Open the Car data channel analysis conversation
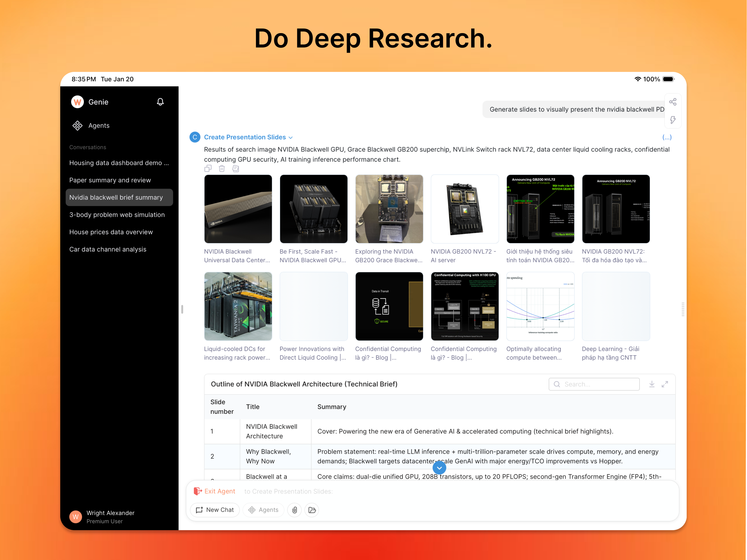The width and height of the screenshot is (747, 560). (119, 249)
